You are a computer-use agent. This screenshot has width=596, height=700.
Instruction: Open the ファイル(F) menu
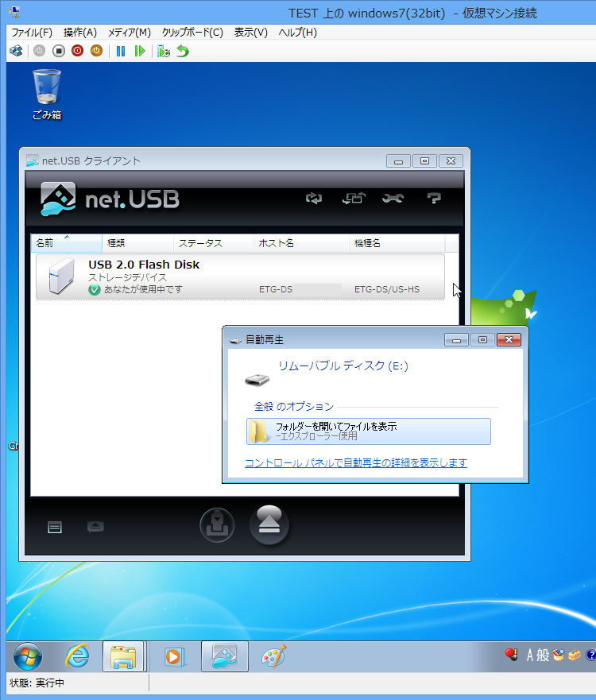(x=32, y=32)
